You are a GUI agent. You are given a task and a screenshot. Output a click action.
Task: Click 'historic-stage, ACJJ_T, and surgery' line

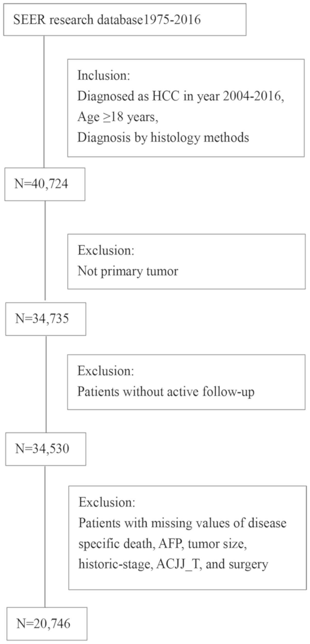(x=173, y=564)
